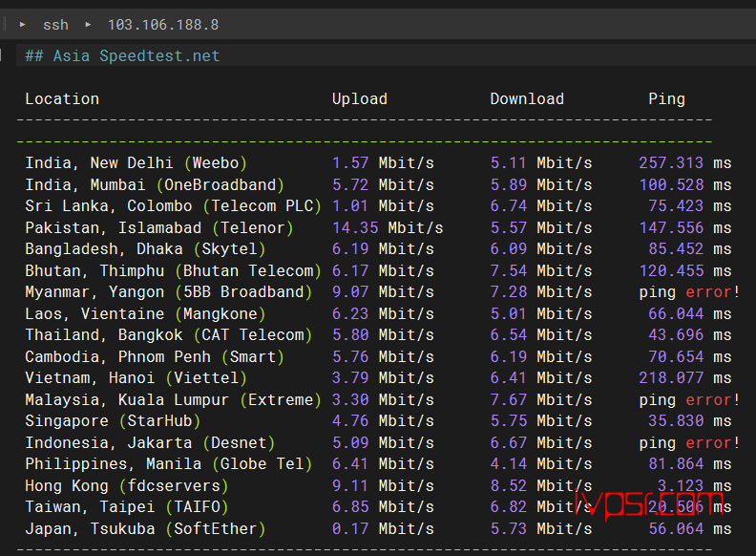Click the 7.54 Mbit/s download value
The height and width of the screenshot is (556, 756).
click(541, 270)
